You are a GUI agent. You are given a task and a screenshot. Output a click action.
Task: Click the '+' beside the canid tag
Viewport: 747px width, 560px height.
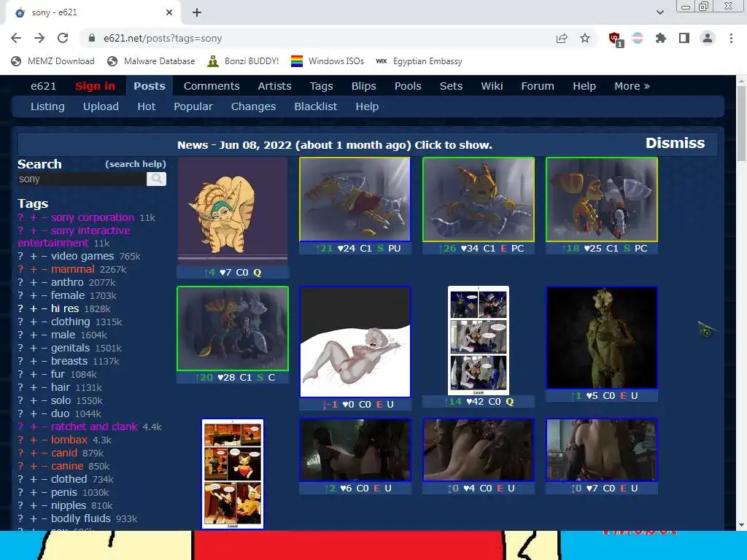[x=34, y=453]
